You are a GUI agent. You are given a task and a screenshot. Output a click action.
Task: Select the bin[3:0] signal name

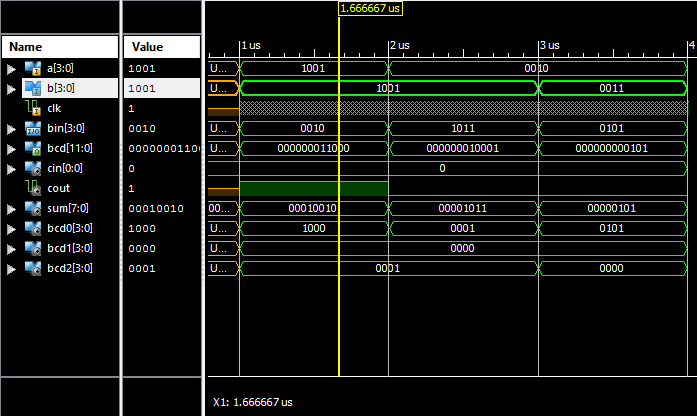click(66, 128)
